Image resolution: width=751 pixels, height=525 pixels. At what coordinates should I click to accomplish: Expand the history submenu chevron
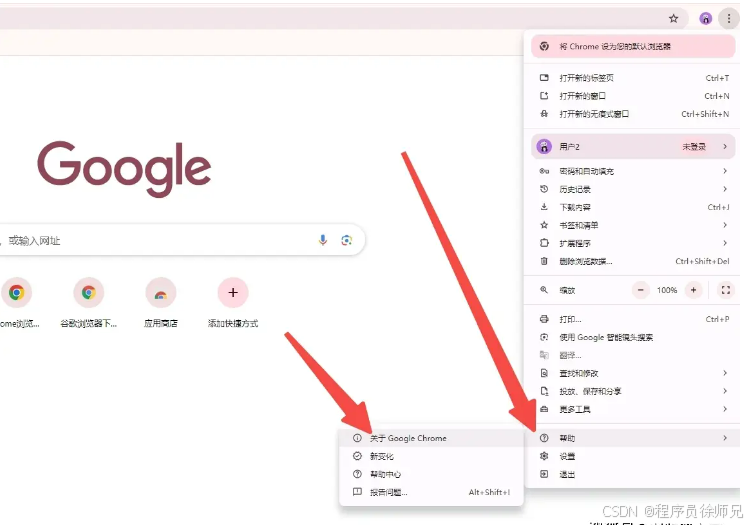pyautogui.click(x=725, y=189)
